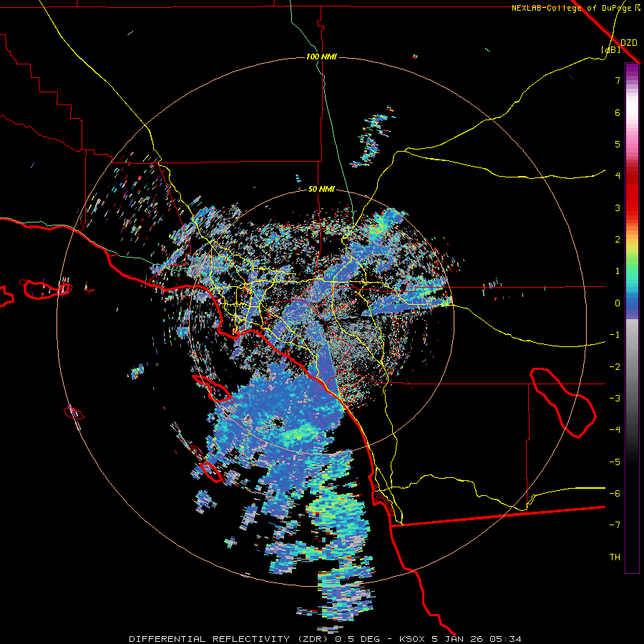The image size is (644, 644).
Task: Click the -4 tick label on the scale
Action: 615,429
